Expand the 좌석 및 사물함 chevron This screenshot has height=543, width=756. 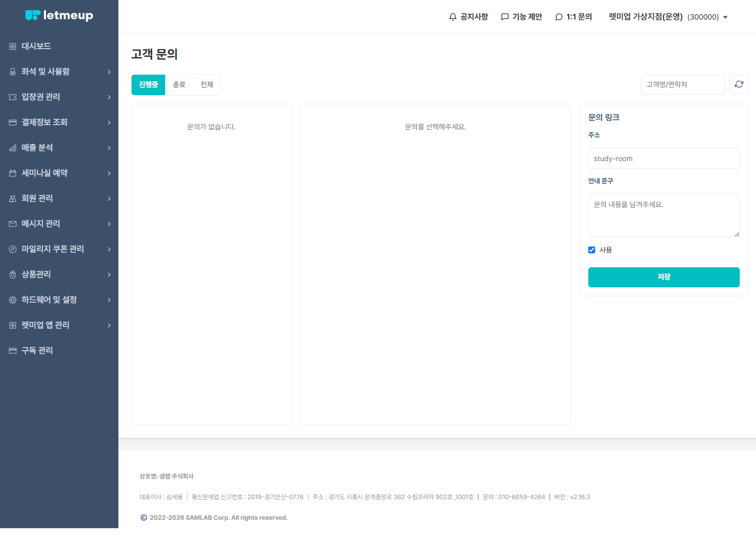[x=109, y=72]
